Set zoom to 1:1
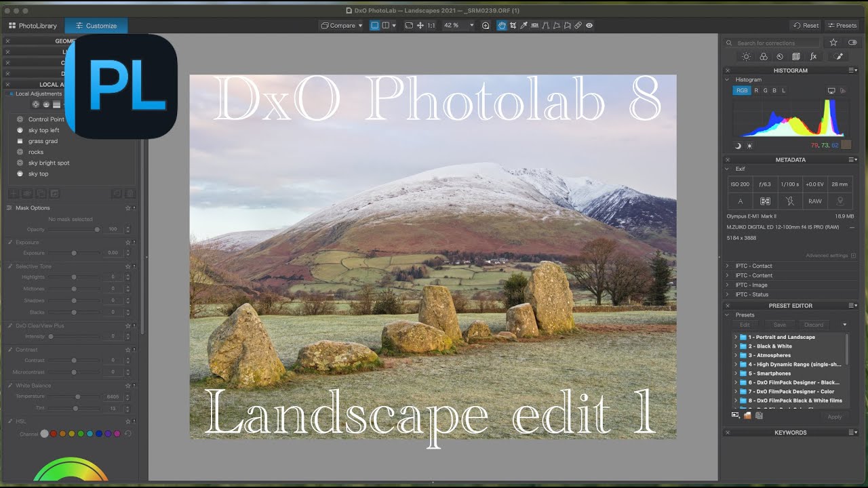The height and width of the screenshot is (488, 868). coord(431,25)
